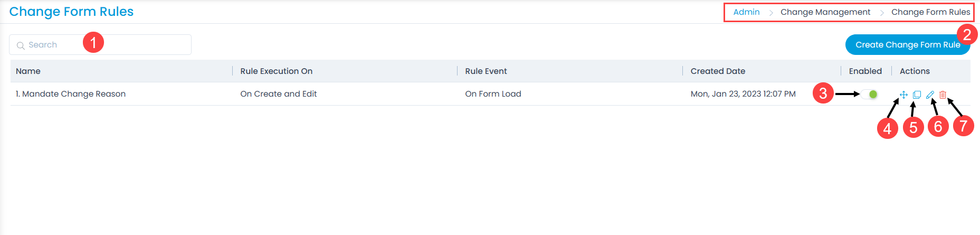
Task: Click the magnifier icon in the search box
Action: pyautogui.click(x=21, y=45)
